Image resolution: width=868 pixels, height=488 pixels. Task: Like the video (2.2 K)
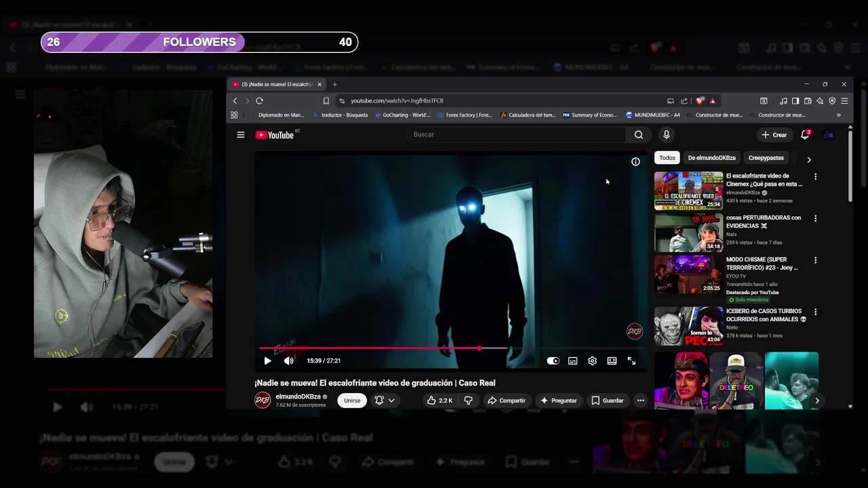(439, 401)
